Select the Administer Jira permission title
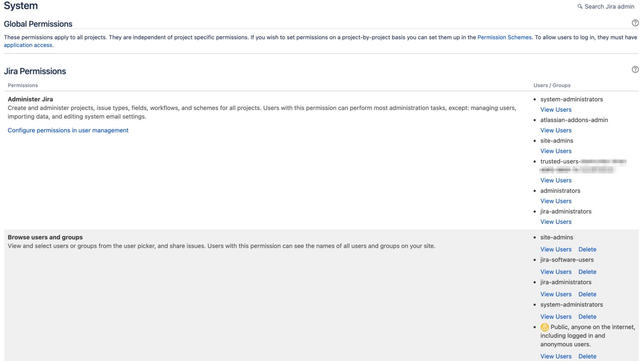Screen dimensions: 644x361 point(30,99)
